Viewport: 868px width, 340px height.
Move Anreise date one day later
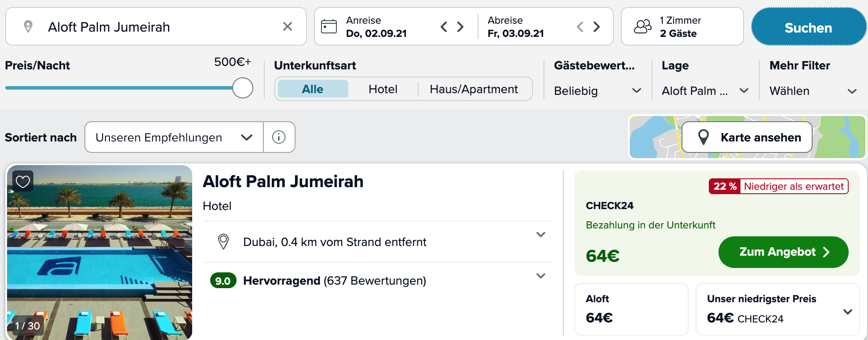(x=460, y=27)
